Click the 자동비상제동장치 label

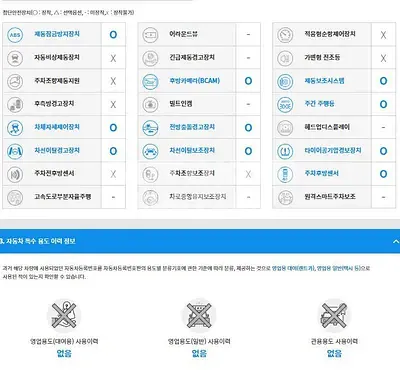pos(57,57)
